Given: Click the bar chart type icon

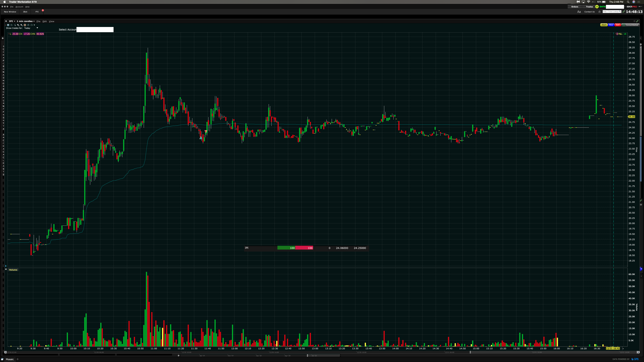Looking at the screenshot, I should point(12,25).
